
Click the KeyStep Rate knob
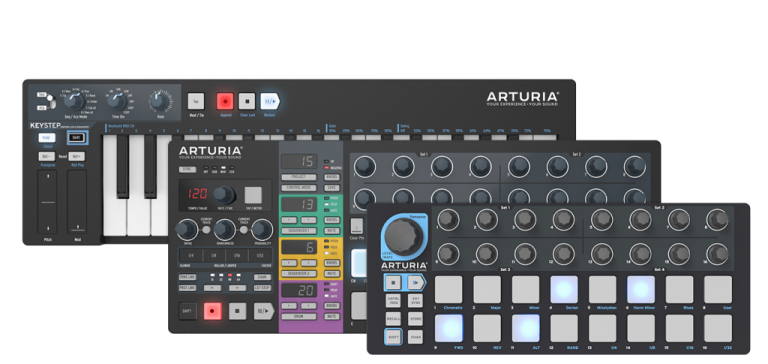160,101
